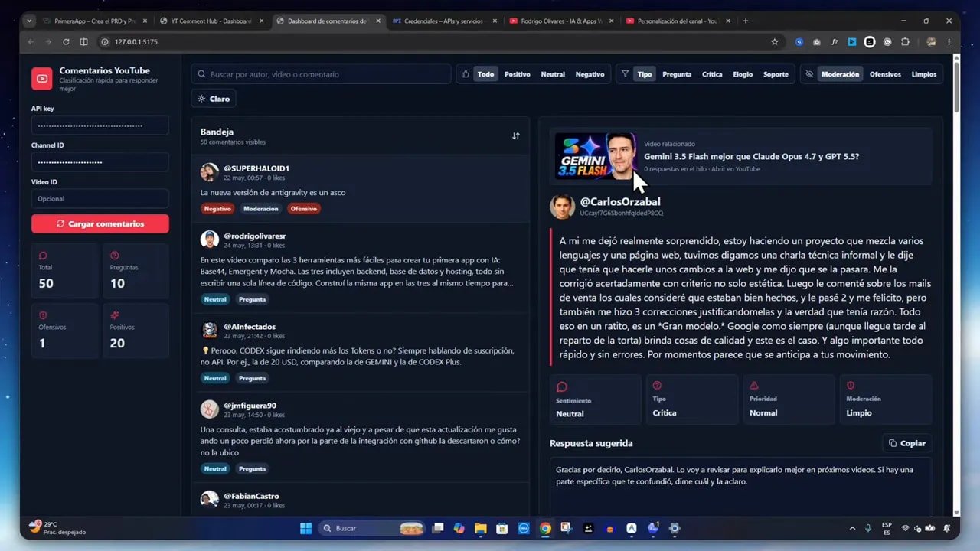
Task: Click the Ofensivos 1 stat card
Action: pyautogui.click(x=64, y=331)
